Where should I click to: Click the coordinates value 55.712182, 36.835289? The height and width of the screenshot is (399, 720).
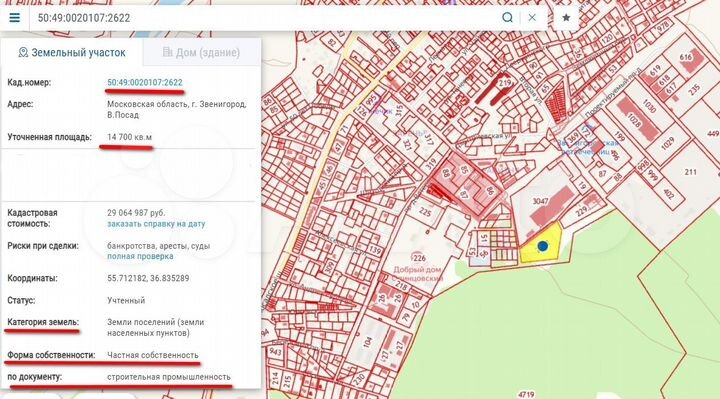[148, 278]
